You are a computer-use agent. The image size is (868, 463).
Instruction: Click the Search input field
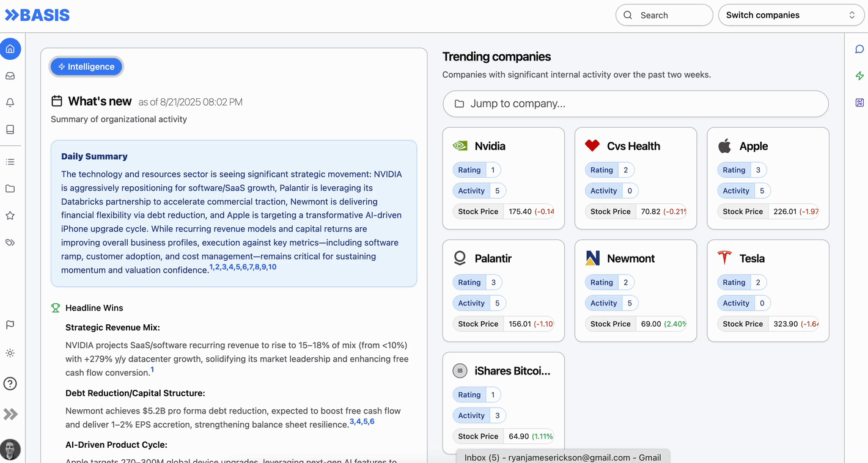(x=664, y=15)
